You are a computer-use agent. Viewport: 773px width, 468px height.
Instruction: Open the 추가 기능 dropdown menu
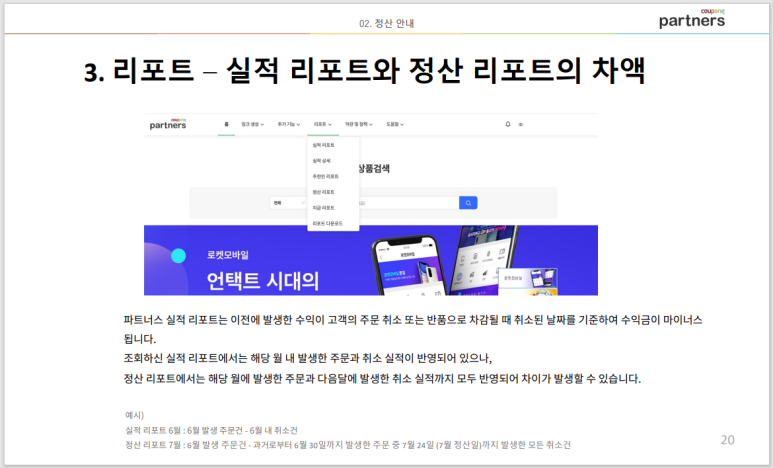tap(289, 124)
